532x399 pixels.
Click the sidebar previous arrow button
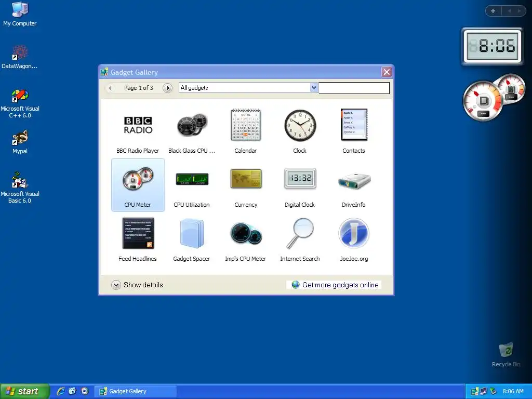point(509,11)
